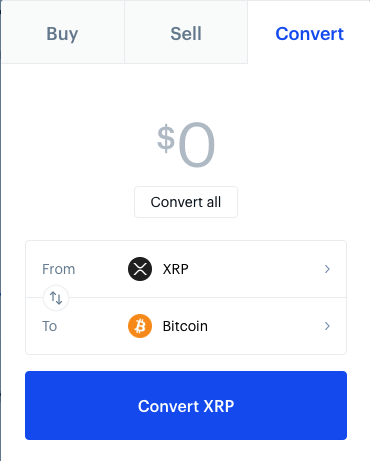Click the orange Bitcoin coin logo

coord(140,326)
